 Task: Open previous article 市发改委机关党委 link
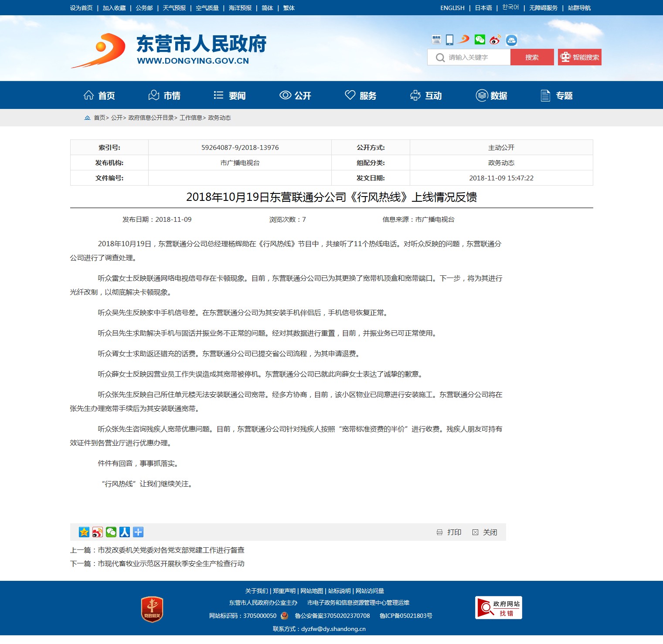coord(171,550)
